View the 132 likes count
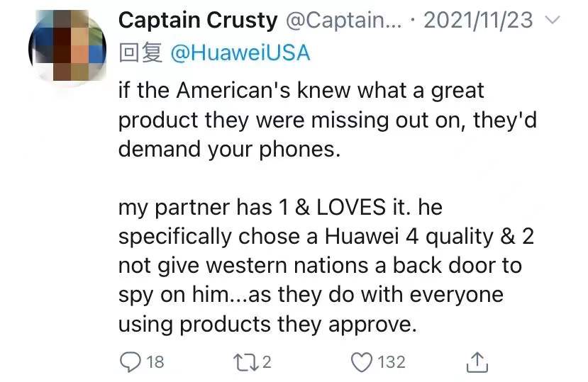Screen dimensions: 588x382 tap(391, 362)
